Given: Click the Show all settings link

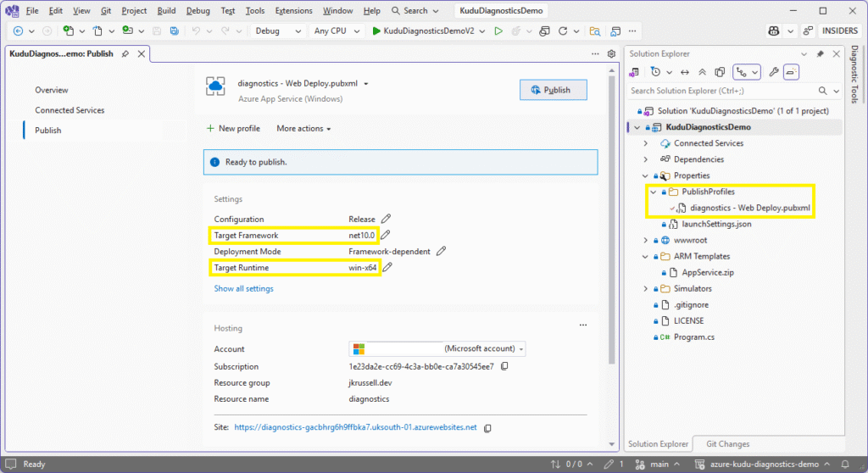Looking at the screenshot, I should pyautogui.click(x=243, y=288).
